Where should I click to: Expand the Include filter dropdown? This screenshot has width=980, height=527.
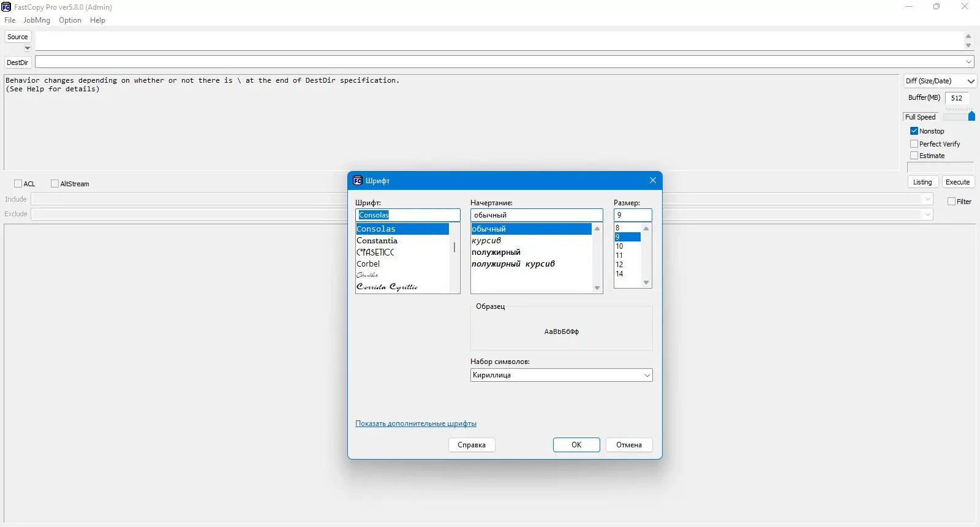928,199
